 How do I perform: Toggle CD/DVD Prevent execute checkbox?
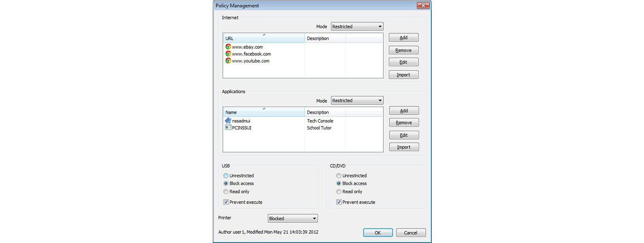[339, 203]
